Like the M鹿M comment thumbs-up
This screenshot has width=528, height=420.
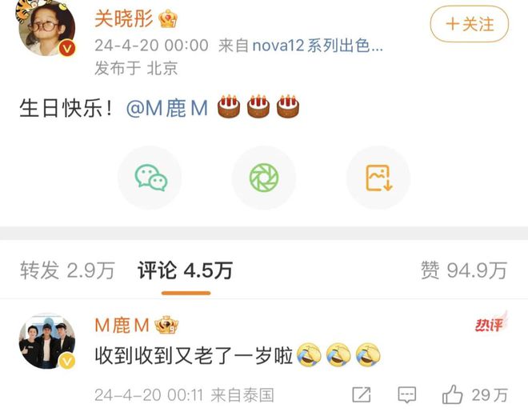click(x=452, y=394)
